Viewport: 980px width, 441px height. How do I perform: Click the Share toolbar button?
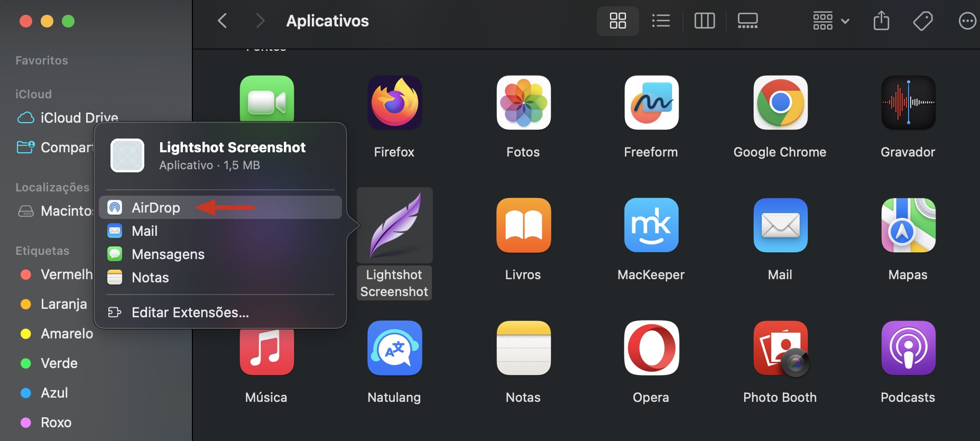coord(882,21)
